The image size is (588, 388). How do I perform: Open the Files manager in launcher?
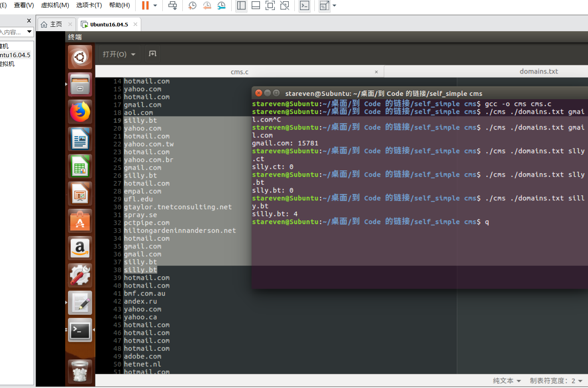coord(80,84)
